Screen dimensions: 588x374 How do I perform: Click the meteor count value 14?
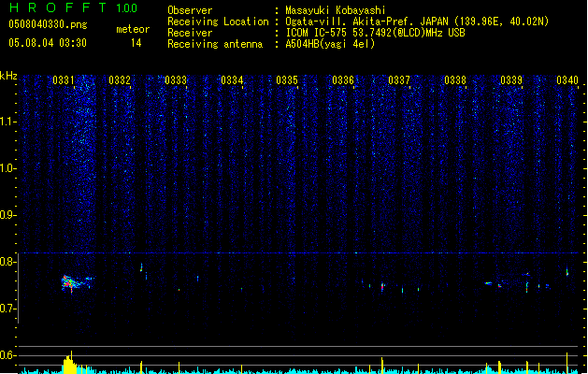point(136,43)
